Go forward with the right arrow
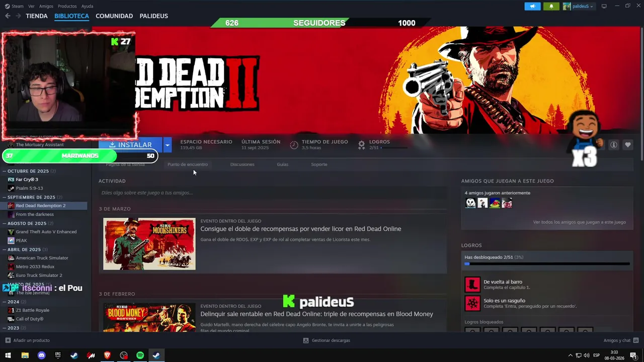 click(18, 16)
